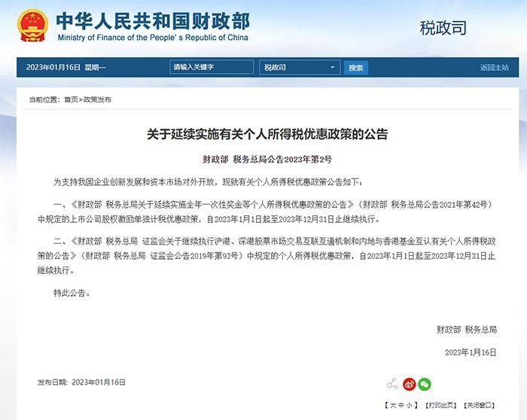Open the 税政司 search scope dropdown
Image resolution: width=527 pixels, height=420 pixels.
tap(299, 68)
